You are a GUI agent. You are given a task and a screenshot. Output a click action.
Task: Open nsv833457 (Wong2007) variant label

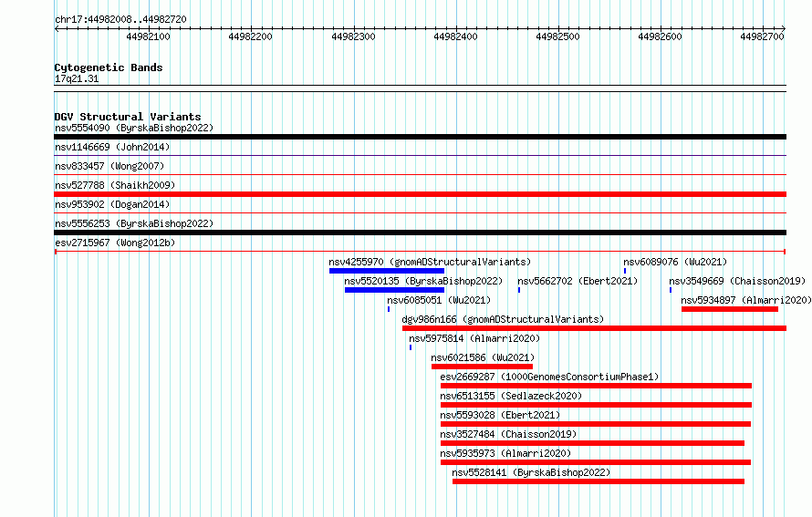(109, 166)
